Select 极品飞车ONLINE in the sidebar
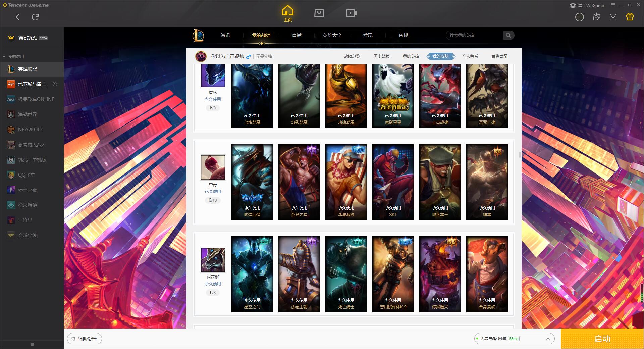 [x=32, y=99]
